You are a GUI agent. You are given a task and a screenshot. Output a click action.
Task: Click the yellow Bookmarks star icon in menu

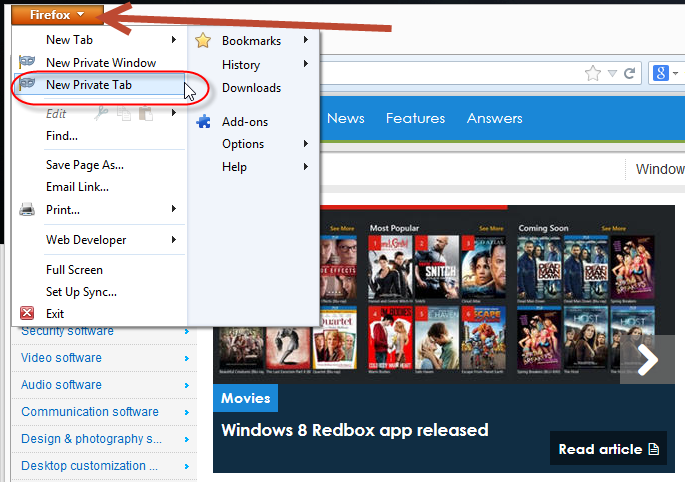204,41
